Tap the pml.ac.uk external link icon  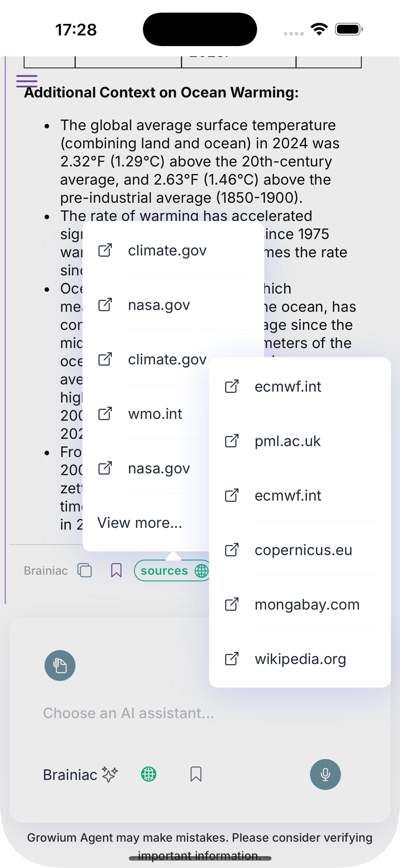pos(232,441)
